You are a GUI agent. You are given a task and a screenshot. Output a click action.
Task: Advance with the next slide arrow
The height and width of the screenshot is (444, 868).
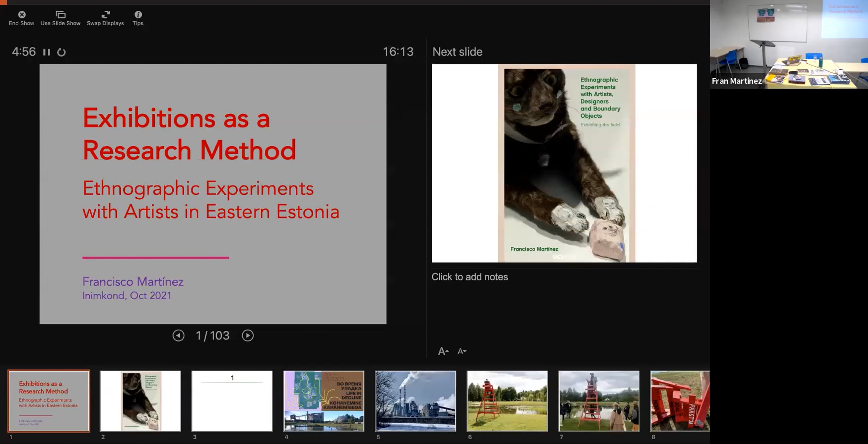coord(248,335)
